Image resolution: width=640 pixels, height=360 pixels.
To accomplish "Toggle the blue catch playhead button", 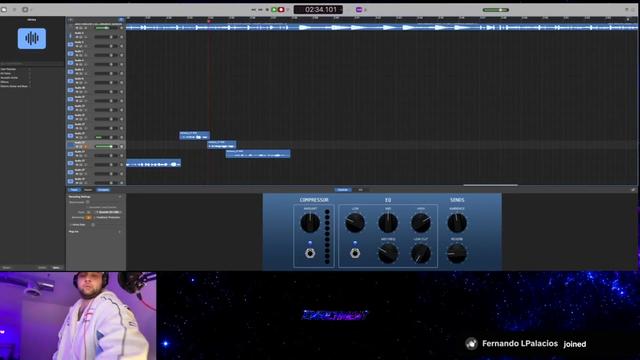I will pyautogui.click(x=121, y=19).
